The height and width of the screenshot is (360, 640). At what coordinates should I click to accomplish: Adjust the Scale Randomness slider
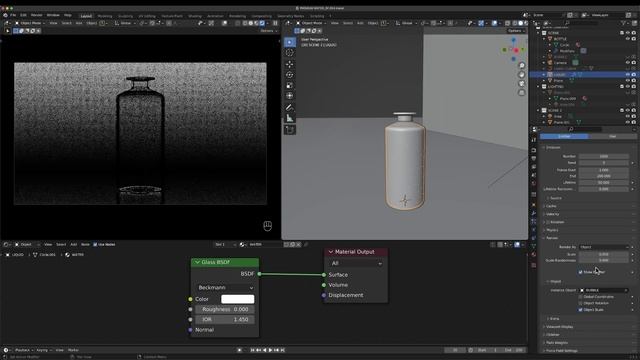pos(604,260)
